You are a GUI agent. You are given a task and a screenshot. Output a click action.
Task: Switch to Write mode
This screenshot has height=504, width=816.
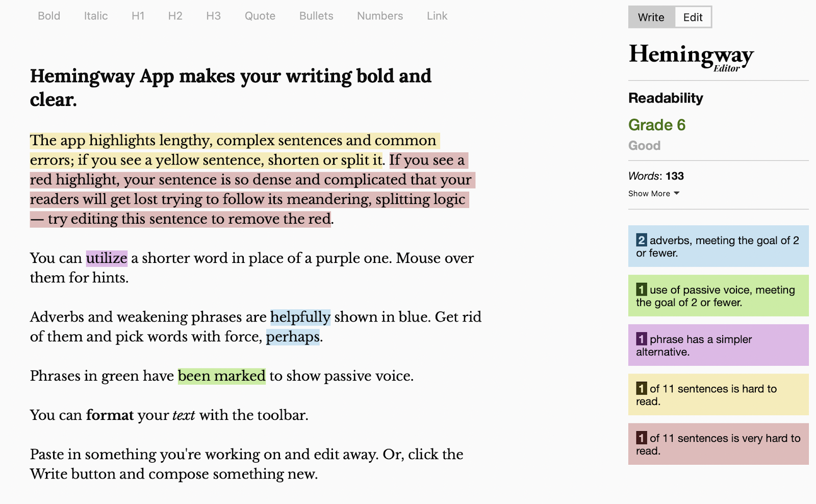click(651, 17)
